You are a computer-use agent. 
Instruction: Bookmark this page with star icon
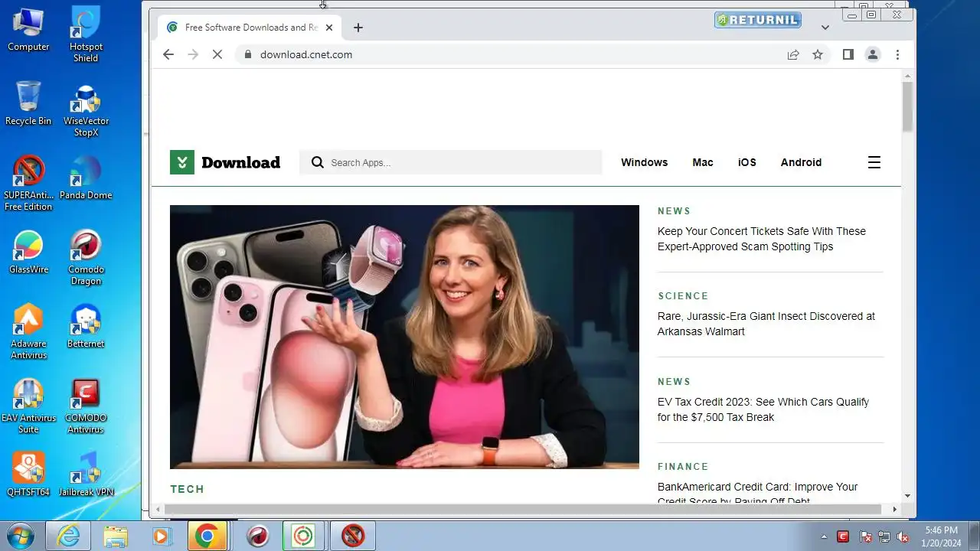coord(818,54)
